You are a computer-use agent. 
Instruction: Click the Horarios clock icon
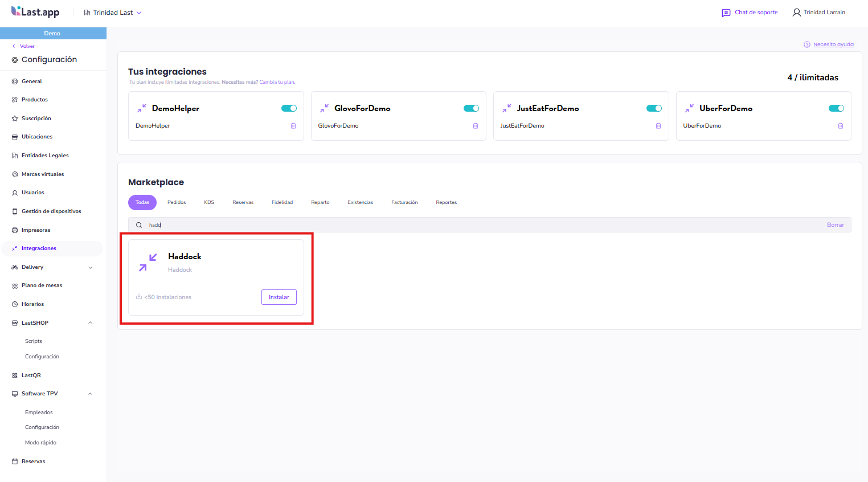pyautogui.click(x=15, y=304)
